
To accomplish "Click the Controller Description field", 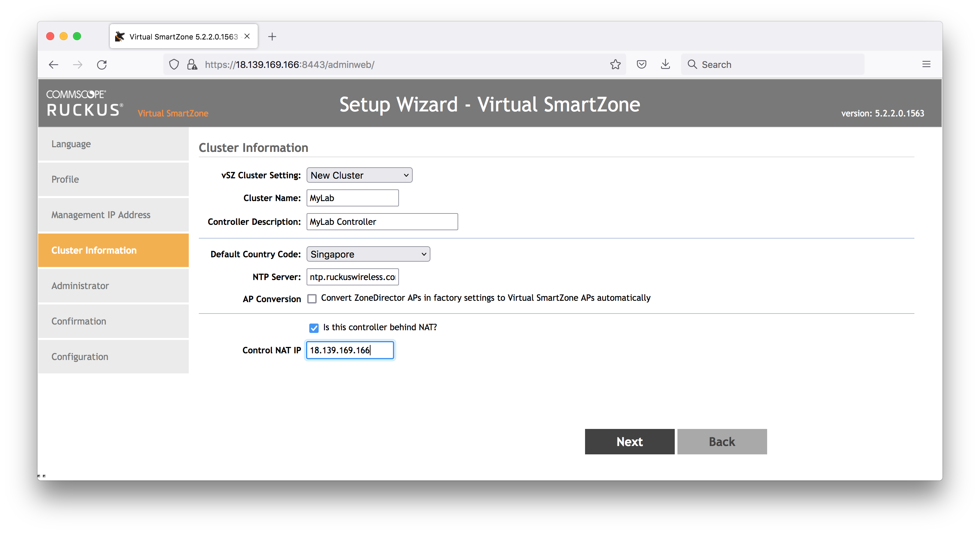I will tap(382, 222).
